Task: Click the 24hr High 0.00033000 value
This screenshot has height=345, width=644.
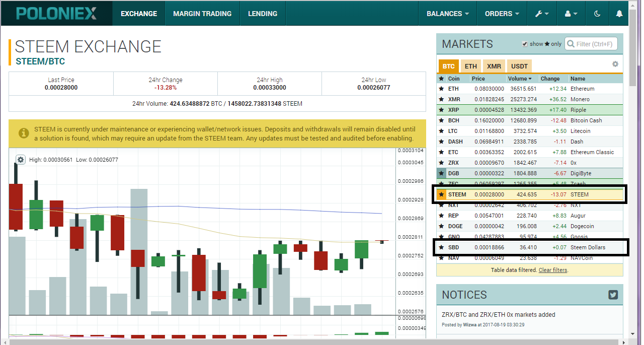Action: point(270,88)
